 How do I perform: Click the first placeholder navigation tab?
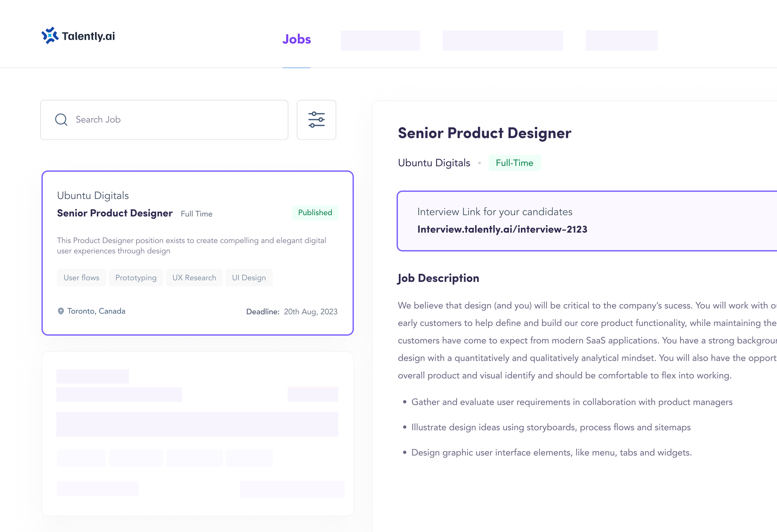click(380, 40)
